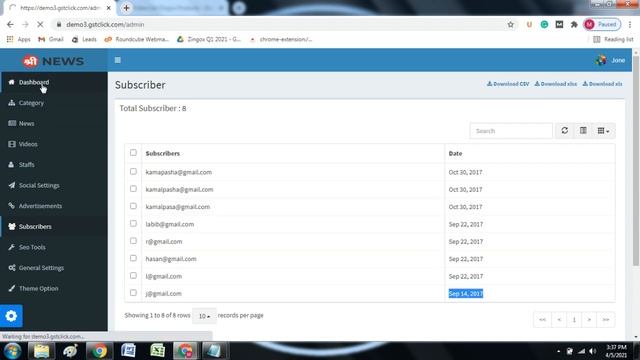The width and height of the screenshot is (640, 360).
Task: Open the Windows Start button
Action: (12, 351)
